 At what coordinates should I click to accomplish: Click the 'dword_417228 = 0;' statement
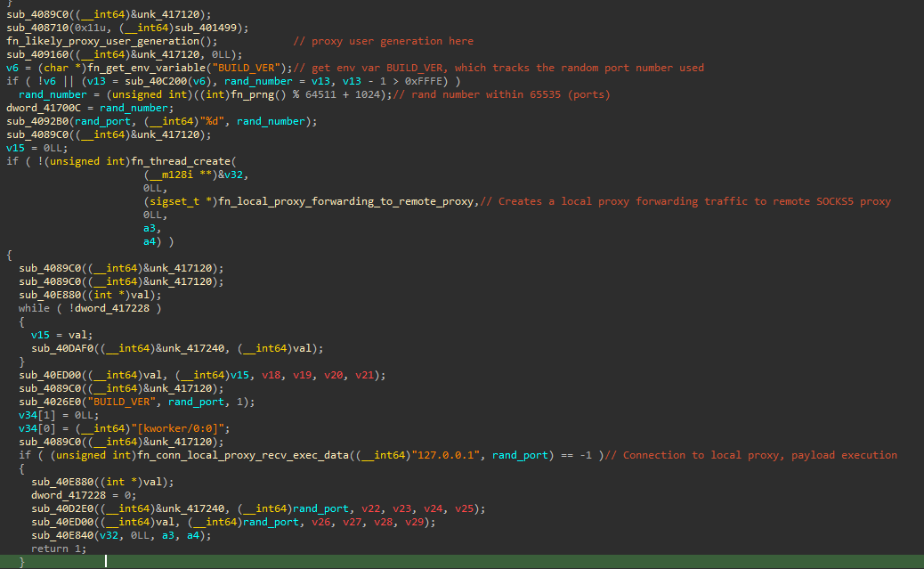click(x=84, y=495)
